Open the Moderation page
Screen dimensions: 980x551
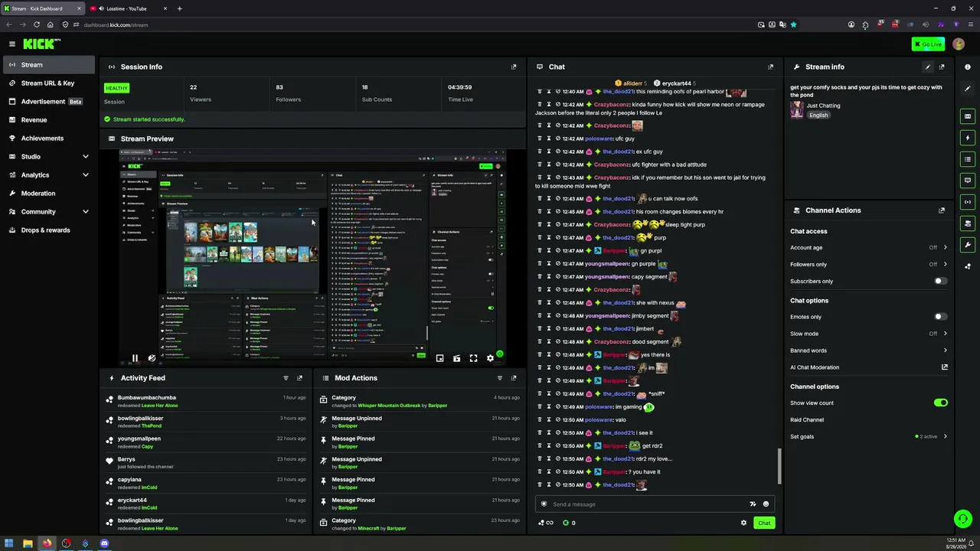[49, 194]
